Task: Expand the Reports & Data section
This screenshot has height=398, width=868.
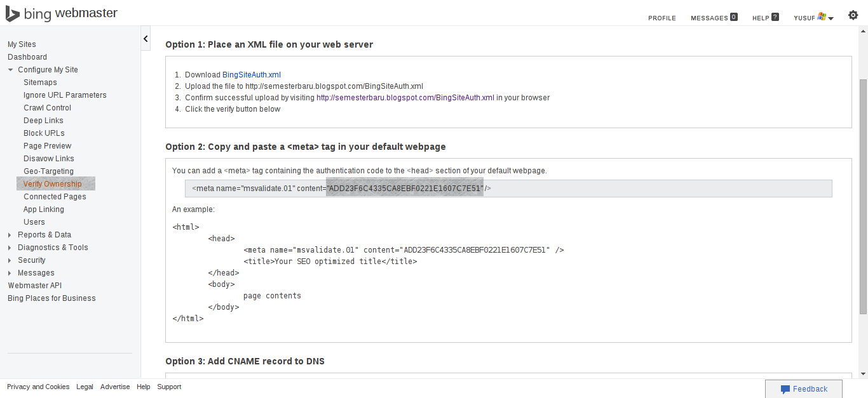Action: pos(10,235)
